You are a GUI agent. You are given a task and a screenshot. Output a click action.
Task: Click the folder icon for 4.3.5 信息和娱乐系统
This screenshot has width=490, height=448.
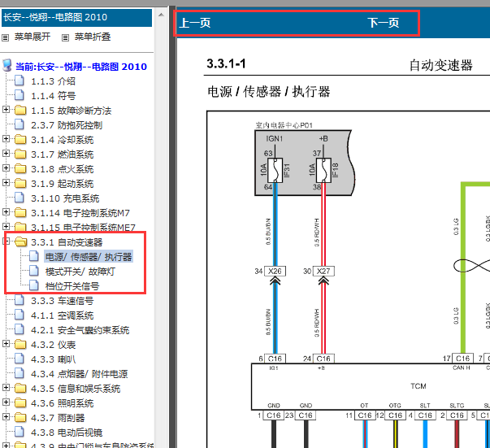20,389
